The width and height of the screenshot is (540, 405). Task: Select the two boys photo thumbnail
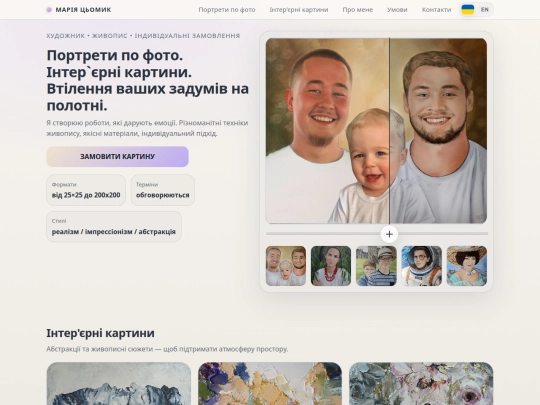click(x=376, y=266)
